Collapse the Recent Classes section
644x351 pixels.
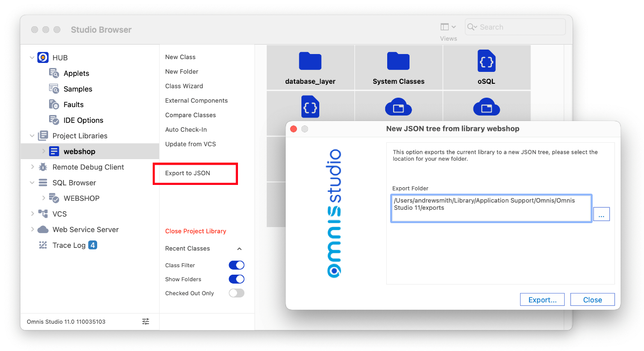pyautogui.click(x=239, y=248)
